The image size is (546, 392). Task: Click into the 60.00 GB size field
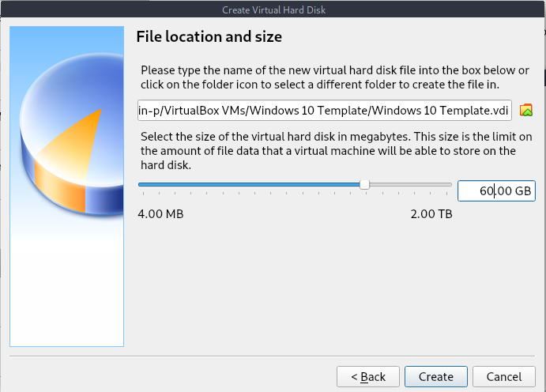point(496,190)
